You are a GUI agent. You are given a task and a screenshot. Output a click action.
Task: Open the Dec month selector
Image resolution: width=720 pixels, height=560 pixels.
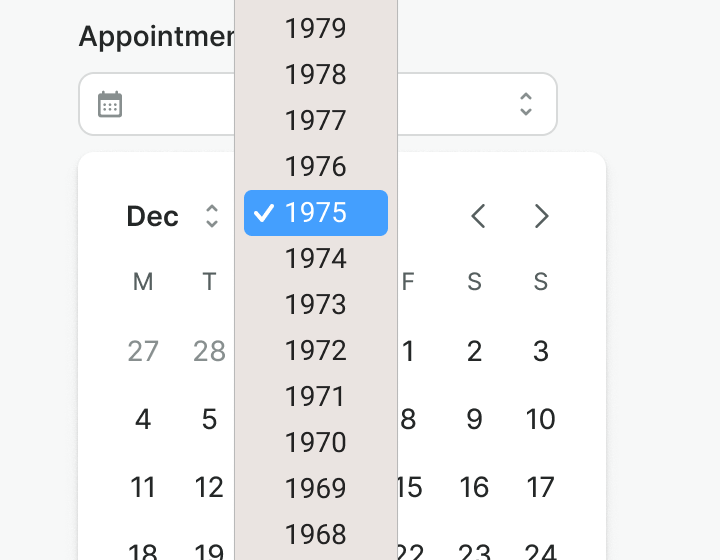[172, 216]
